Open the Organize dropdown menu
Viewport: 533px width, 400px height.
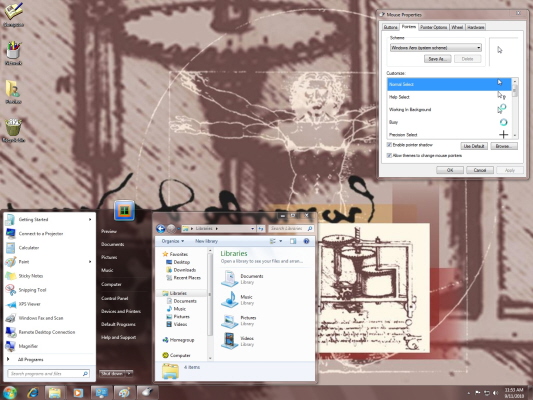click(173, 241)
